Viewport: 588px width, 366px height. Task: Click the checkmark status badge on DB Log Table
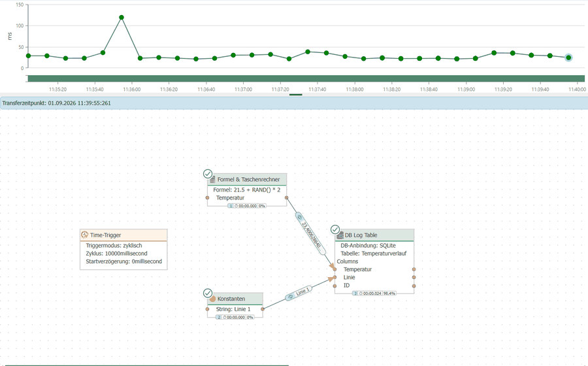(x=335, y=229)
